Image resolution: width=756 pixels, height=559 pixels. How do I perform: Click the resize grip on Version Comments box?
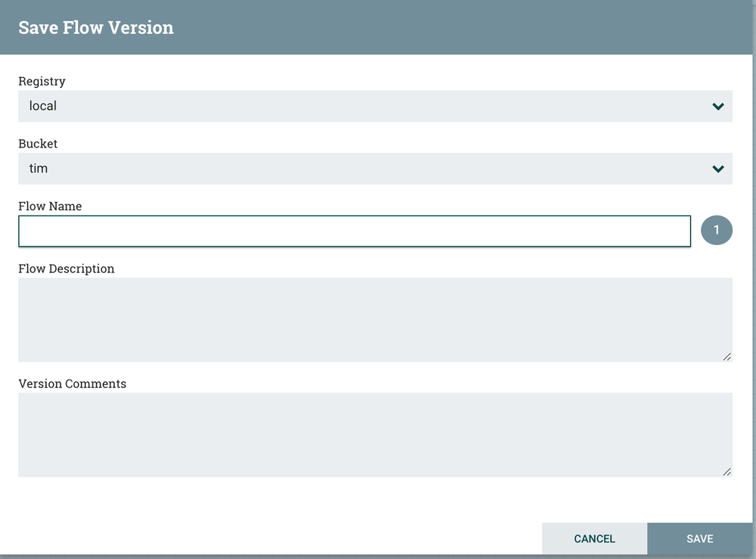[x=727, y=471]
